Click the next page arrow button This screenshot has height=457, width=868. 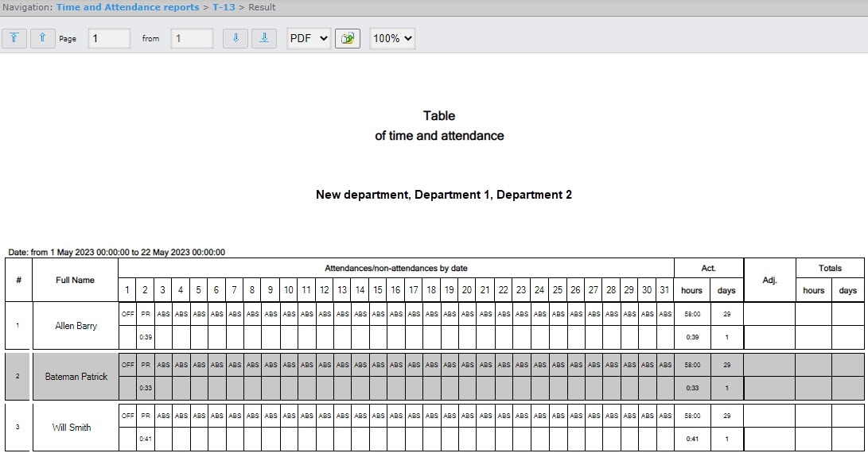point(235,38)
